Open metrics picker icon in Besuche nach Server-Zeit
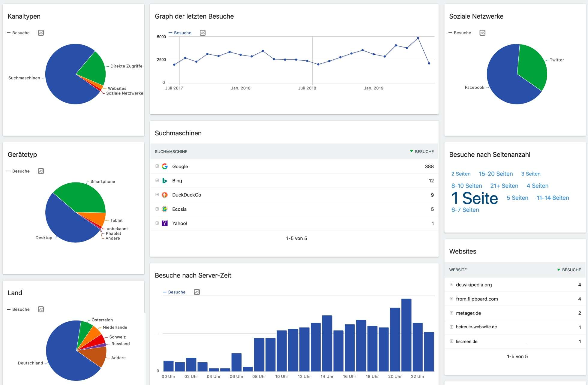 [197, 292]
